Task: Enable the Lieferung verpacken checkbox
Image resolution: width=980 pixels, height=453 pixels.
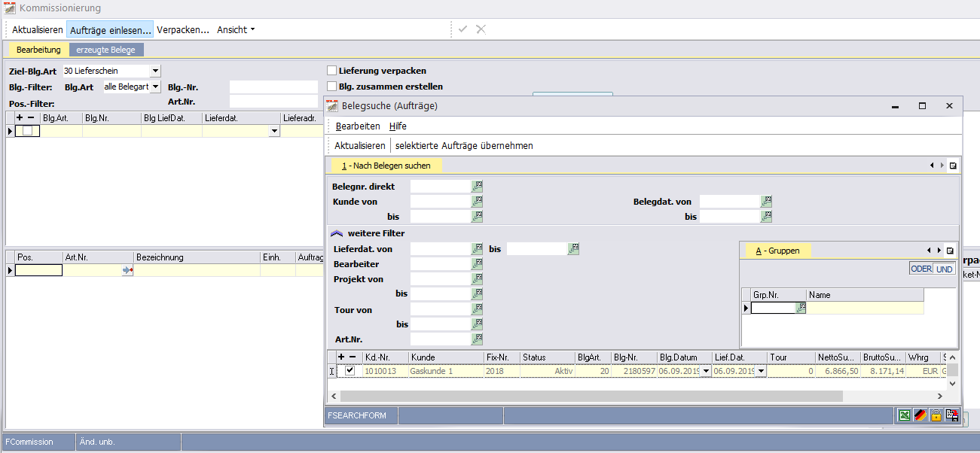Action: (x=331, y=71)
